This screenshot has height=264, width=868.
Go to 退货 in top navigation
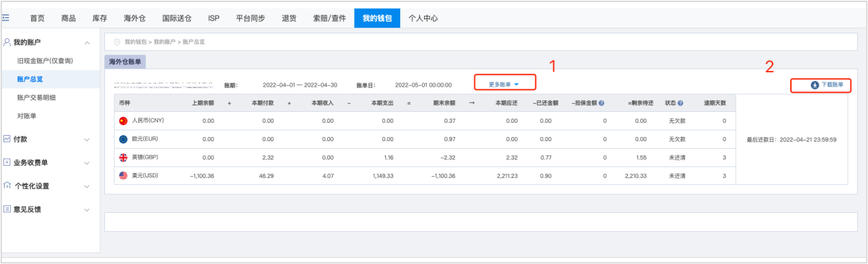click(289, 18)
